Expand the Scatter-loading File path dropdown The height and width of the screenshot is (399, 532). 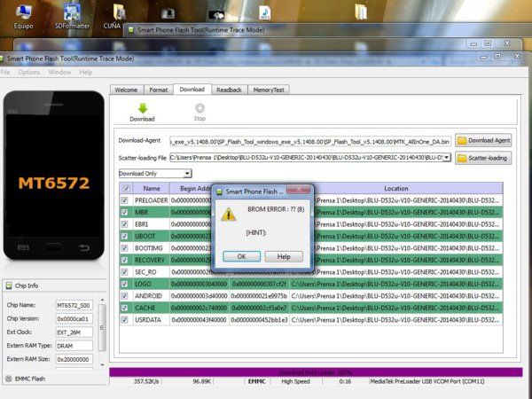(447, 158)
